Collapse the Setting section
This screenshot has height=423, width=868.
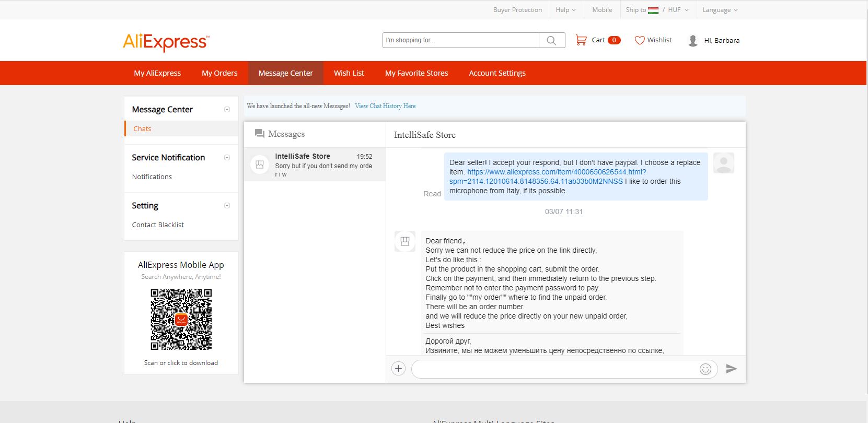[227, 206]
